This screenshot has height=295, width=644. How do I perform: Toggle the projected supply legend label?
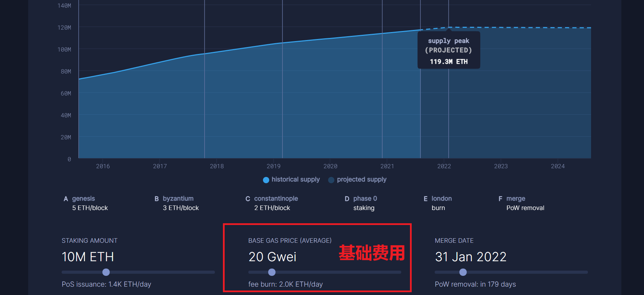[362, 179]
